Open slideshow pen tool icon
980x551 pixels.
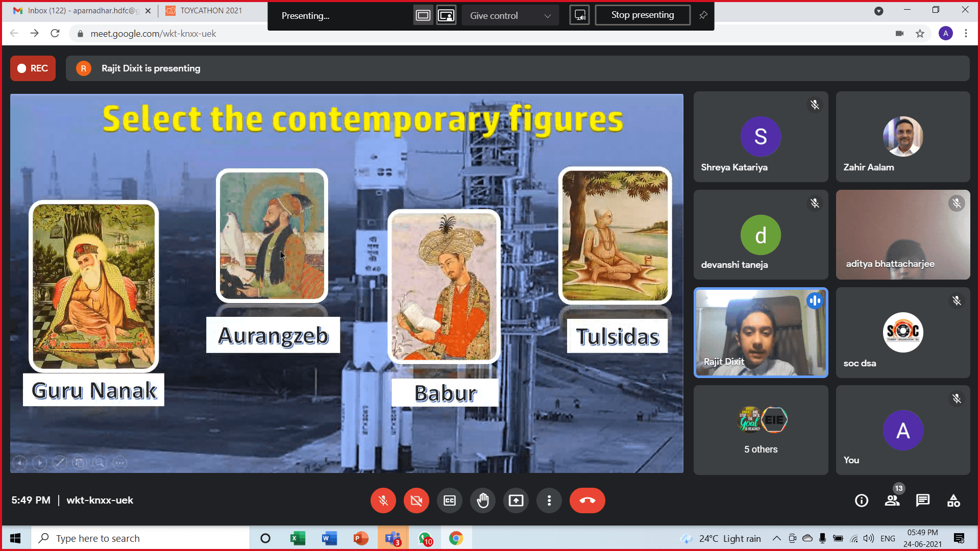pyautogui.click(x=59, y=463)
